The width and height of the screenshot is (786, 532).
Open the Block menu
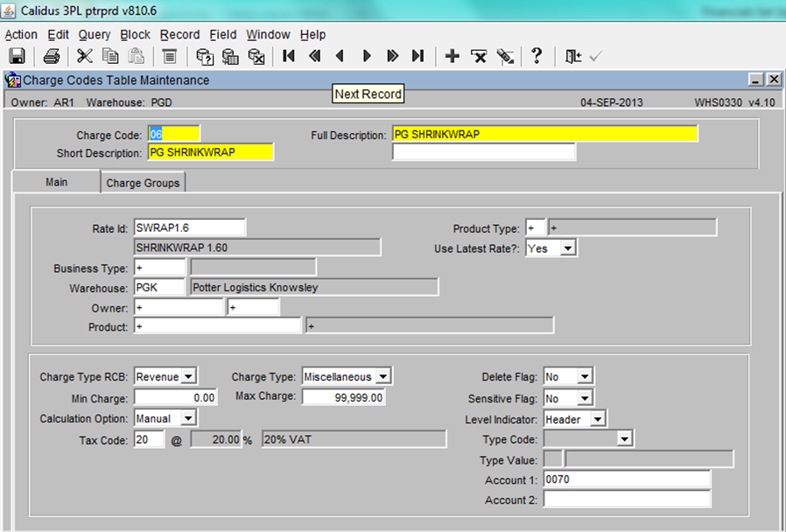pos(136,35)
